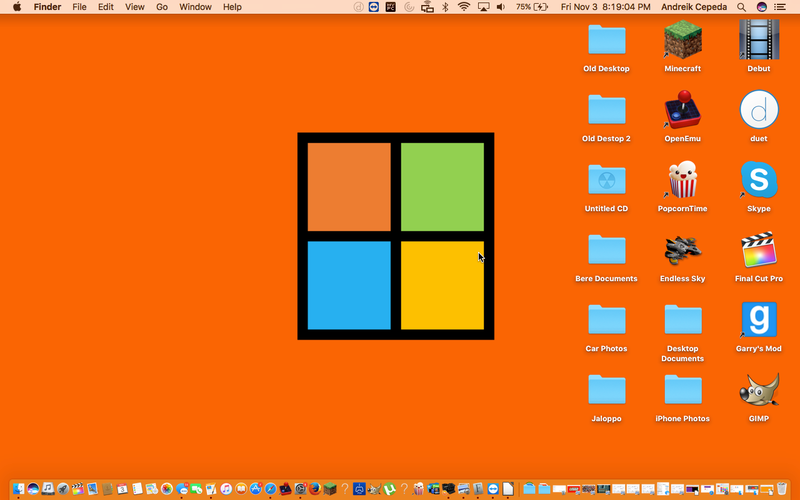Open the Help menu
The width and height of the screenshot is (800, 500).
[232, 7]
